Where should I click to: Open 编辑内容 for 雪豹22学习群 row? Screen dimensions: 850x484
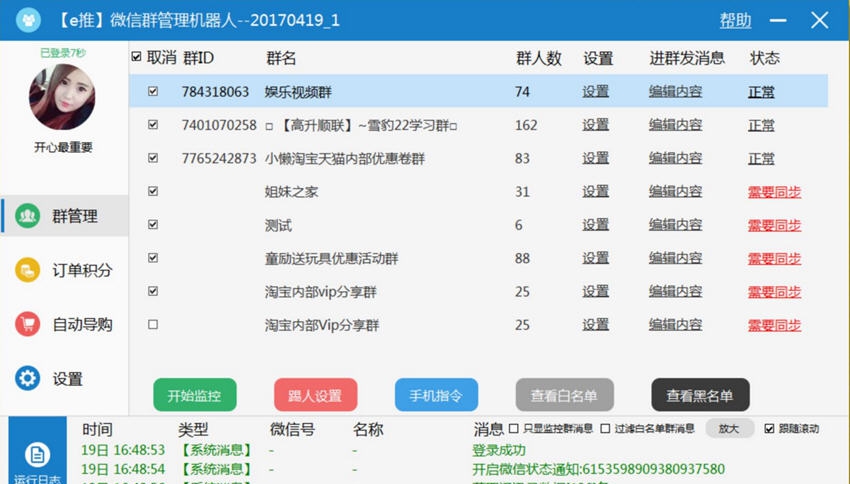tap(675, 125)
